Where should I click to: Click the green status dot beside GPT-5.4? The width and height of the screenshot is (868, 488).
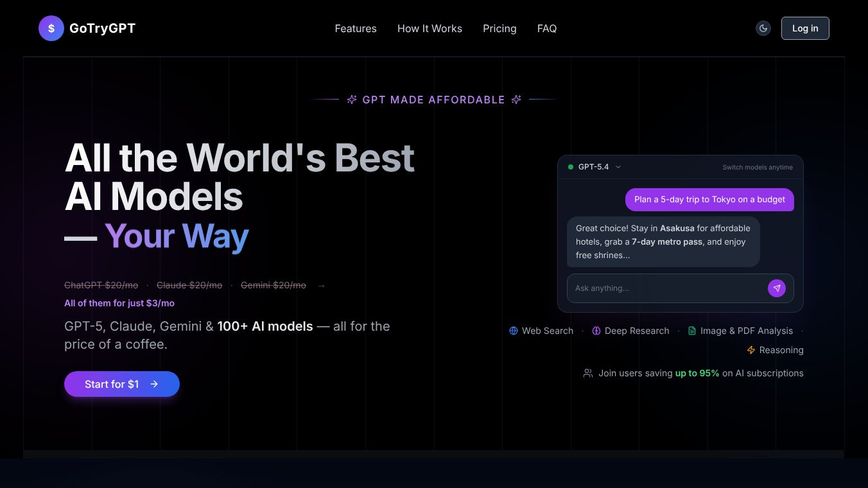coord(571,167)
